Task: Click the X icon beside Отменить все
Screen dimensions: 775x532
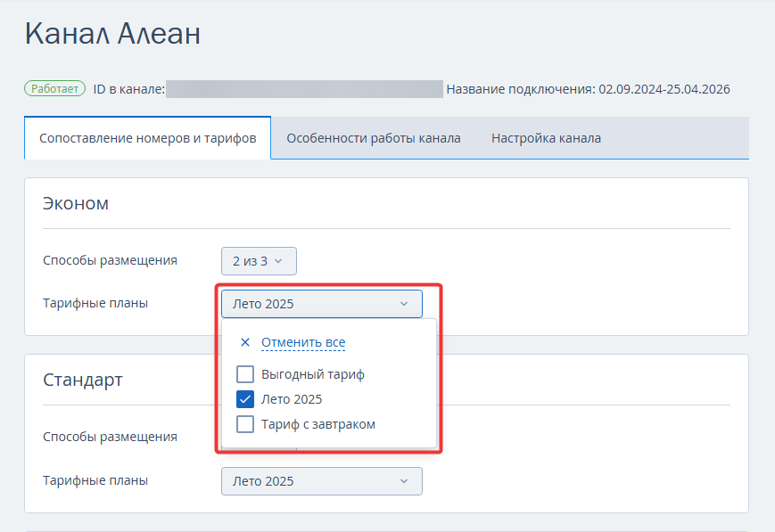Action: click(244, 342)
